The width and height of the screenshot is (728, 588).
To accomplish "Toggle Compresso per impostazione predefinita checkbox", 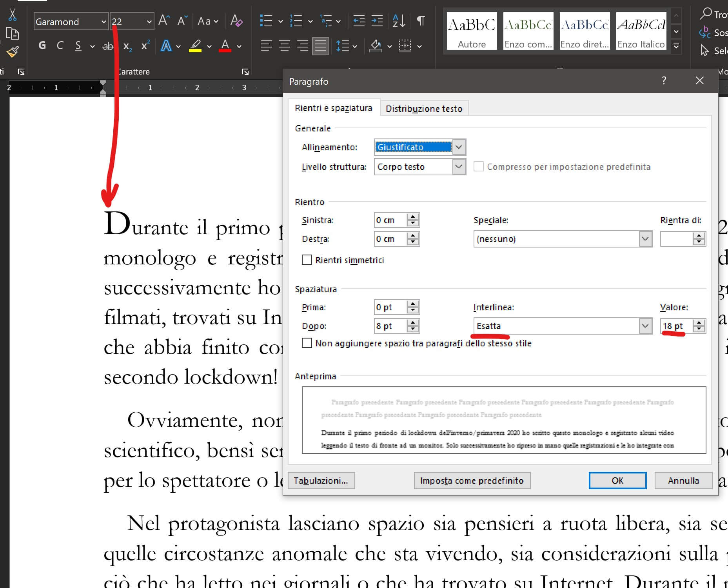I will pyautogui.click(x=478, y=167).
